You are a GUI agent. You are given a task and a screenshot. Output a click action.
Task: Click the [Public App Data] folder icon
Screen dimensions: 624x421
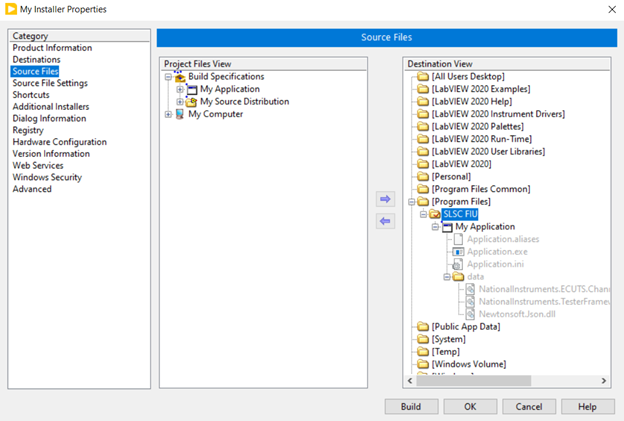point(423,327)
